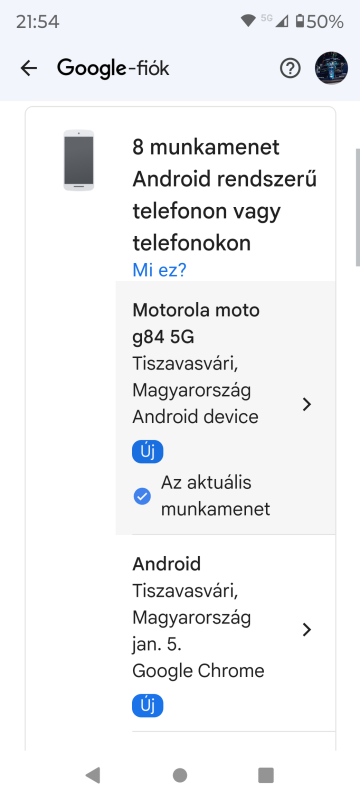Select the Motorola moto g84 5G entry
The image size is (360, 800).
click(225, 408)
